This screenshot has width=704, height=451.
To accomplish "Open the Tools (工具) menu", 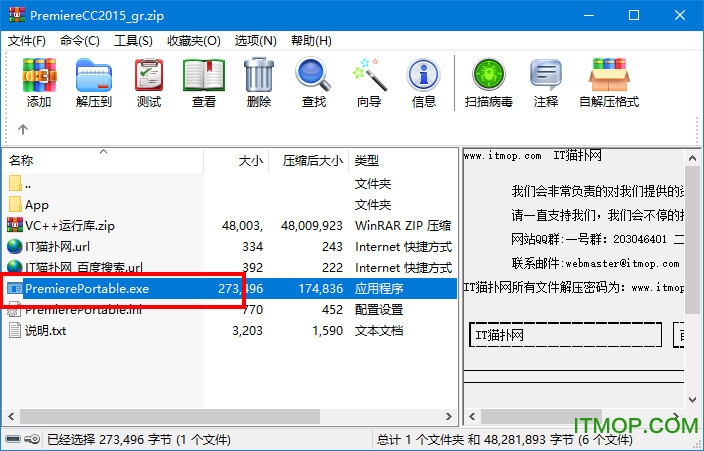I will click(x=133, y=41).
